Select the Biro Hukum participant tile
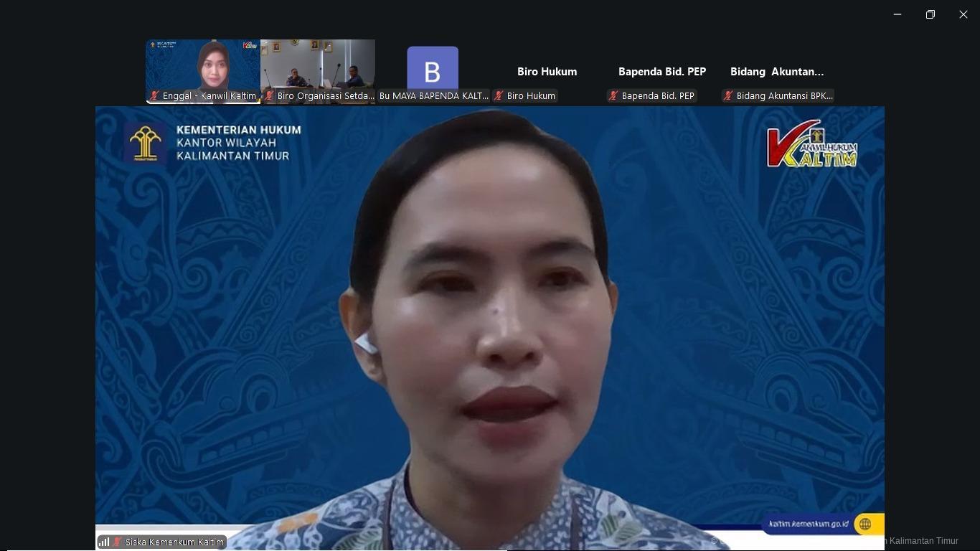Screen dimensions: 980x551 click(x=547, y=72)
